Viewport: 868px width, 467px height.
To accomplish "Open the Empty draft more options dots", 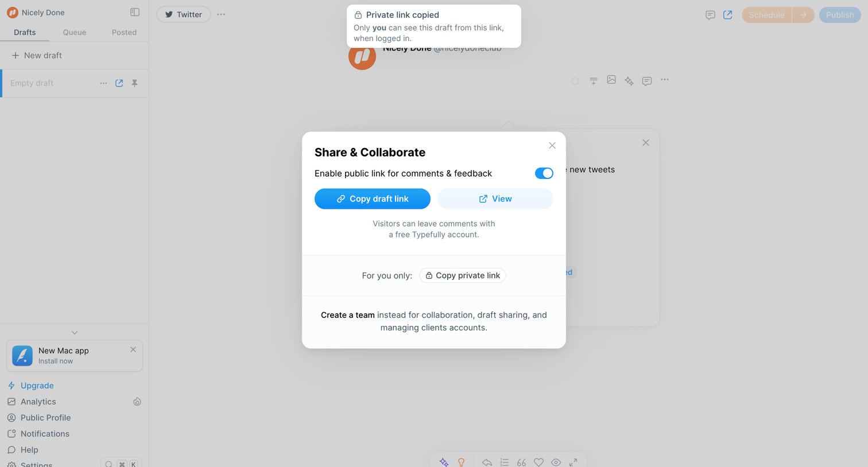I will [x=103, y=83].
